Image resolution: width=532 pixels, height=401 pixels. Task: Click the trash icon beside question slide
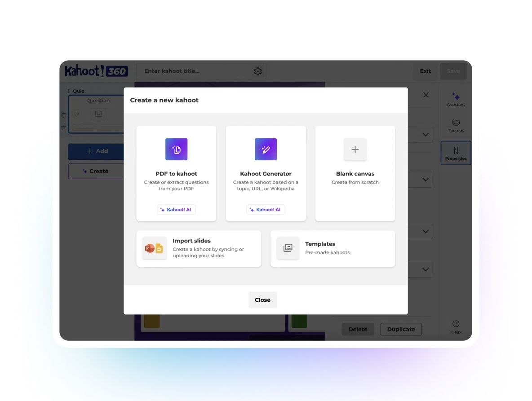[63, 128]
